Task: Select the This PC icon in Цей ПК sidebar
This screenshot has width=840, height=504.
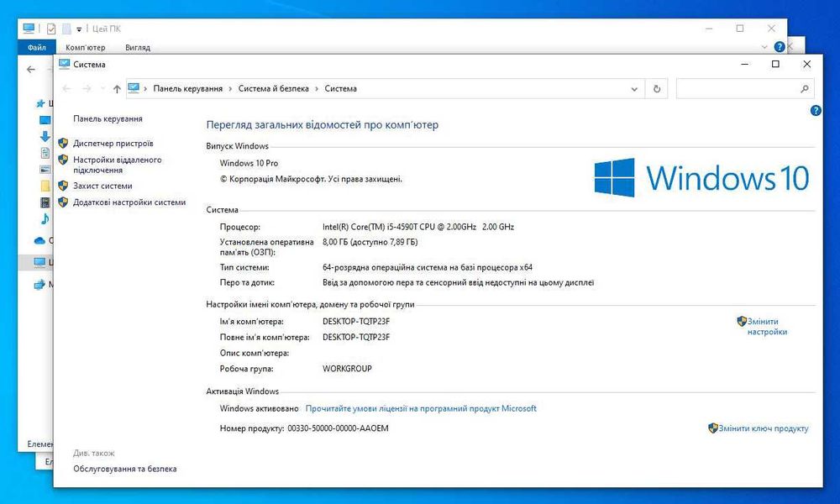Action: (39, 262)
